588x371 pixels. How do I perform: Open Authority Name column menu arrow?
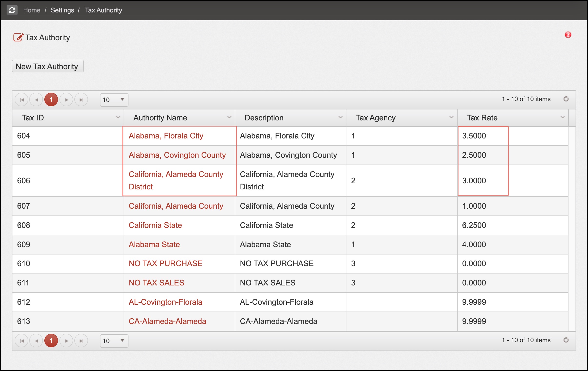point(229,117)
